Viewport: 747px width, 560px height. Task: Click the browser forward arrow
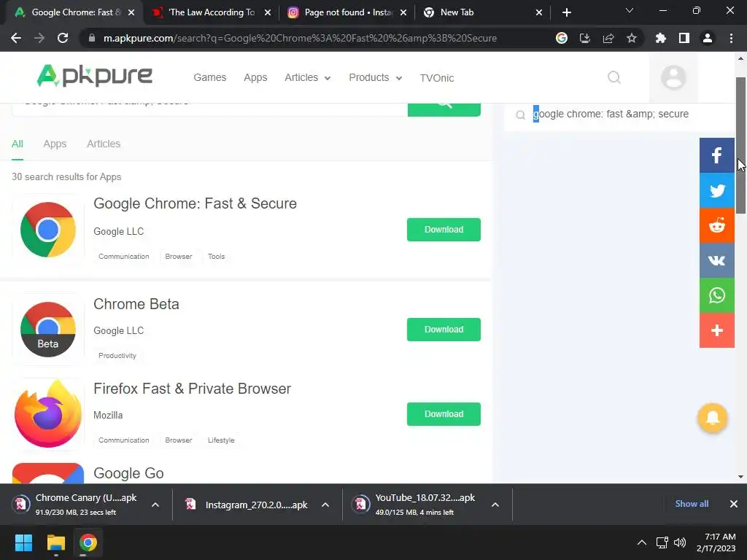[x=39, y=38]
